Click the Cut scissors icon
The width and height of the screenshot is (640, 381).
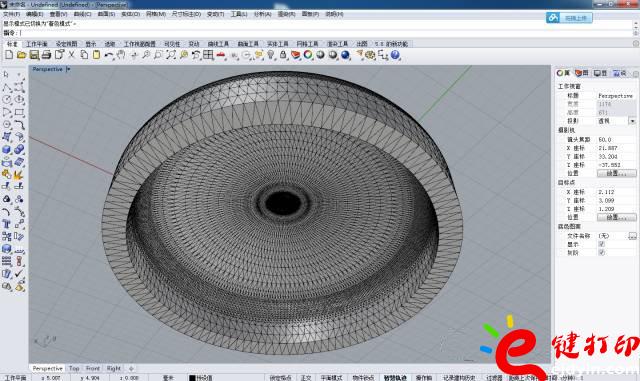[x=71, y=55]
